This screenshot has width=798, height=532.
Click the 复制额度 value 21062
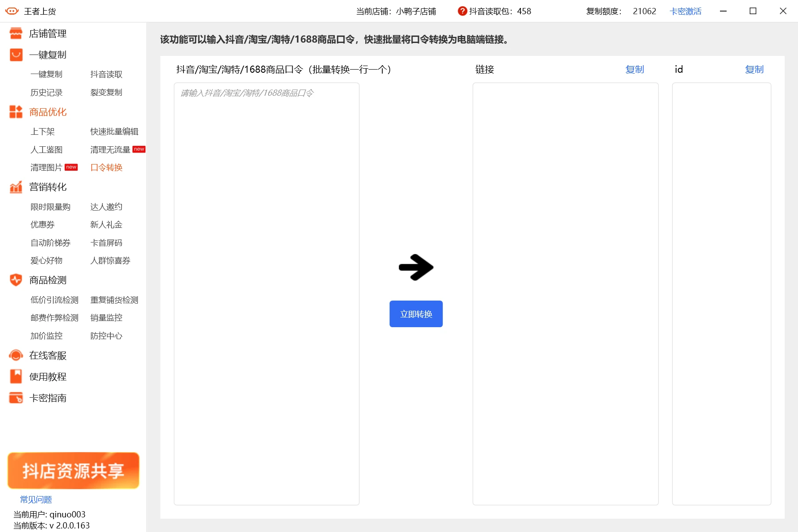pos(644,11)
